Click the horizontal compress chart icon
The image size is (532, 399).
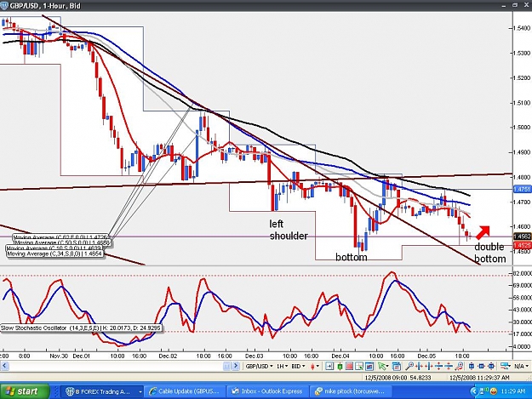420,366
